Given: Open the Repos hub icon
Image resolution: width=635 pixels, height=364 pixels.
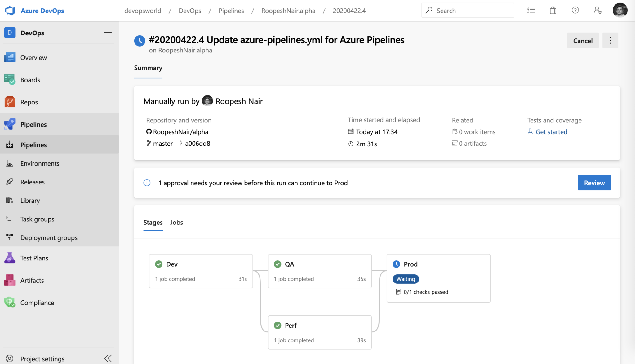Looking at the screenshot, I should [x=10, y=102].
